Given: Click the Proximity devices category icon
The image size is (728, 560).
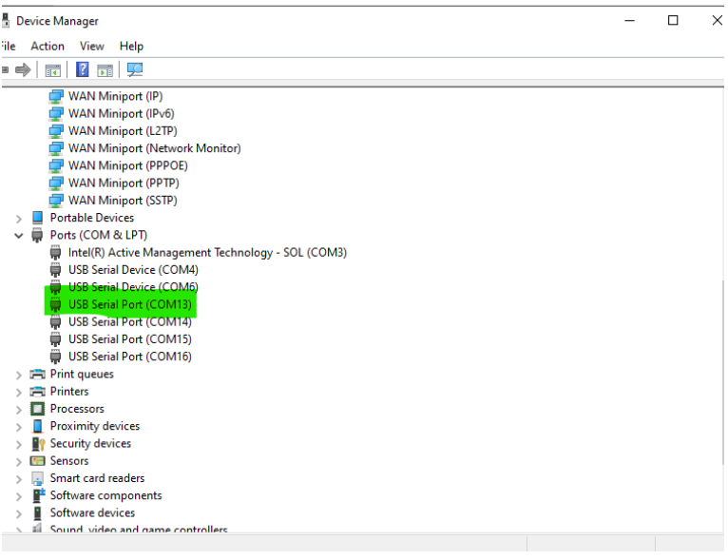Looking at the screenshot, I should point(38,426).
